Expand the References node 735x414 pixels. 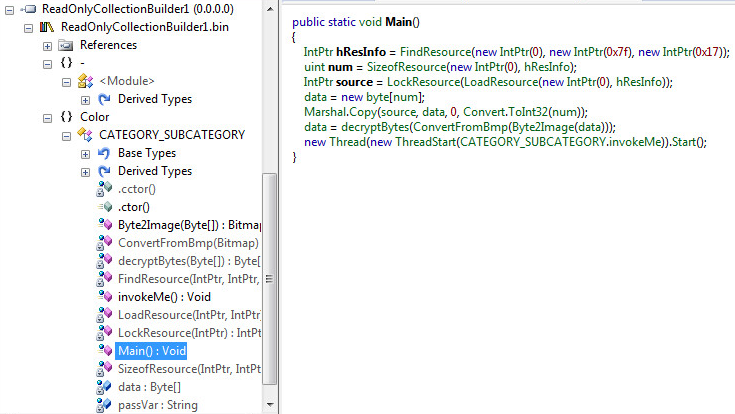[x=47, y=46]
